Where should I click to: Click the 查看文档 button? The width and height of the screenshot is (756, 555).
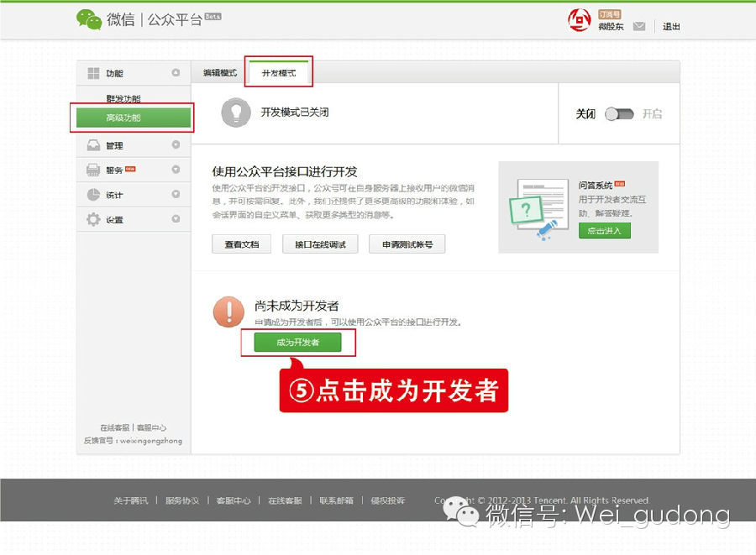pyautogui.click(x=242, y=244)
